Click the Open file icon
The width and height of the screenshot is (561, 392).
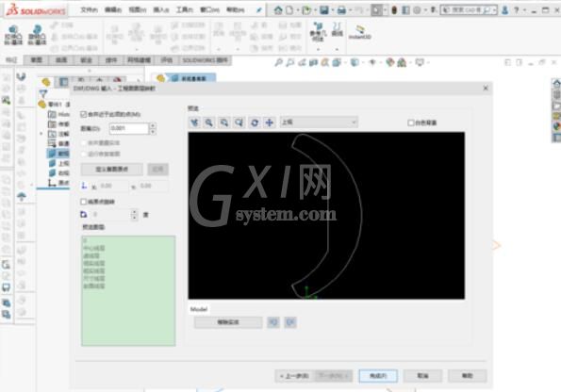tap(306, 10)
